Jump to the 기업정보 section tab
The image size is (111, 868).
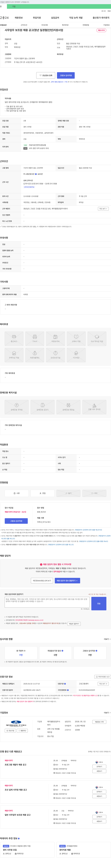[106, 25]
